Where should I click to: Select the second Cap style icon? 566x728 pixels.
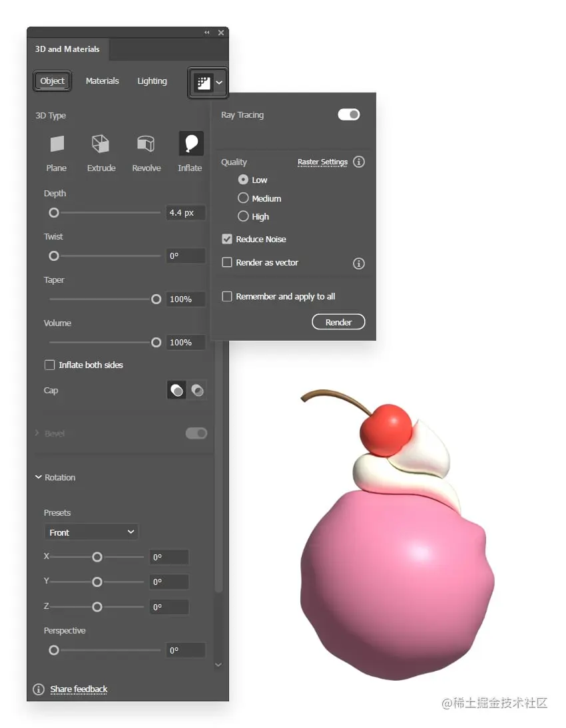point(197,390)
